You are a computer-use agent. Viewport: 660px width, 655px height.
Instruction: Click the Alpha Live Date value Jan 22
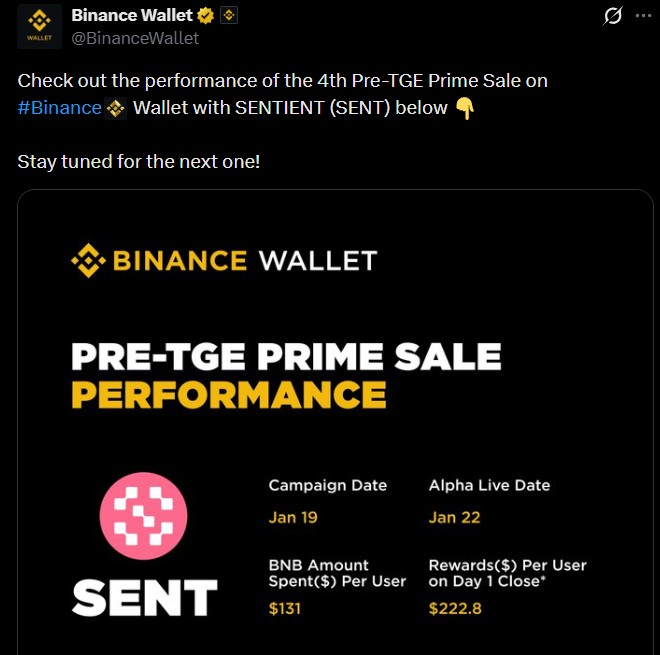[x=455, y=517]
